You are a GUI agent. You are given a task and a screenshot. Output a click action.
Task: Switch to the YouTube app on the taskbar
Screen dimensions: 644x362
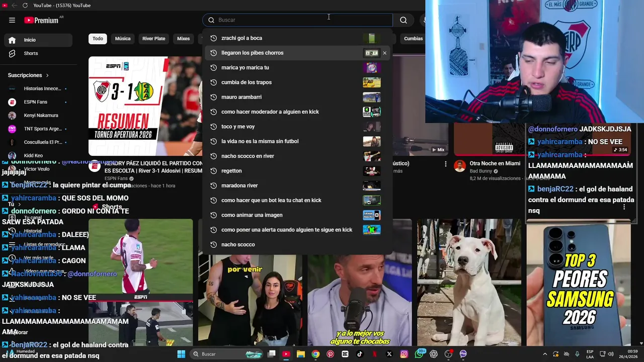point(286,354)
